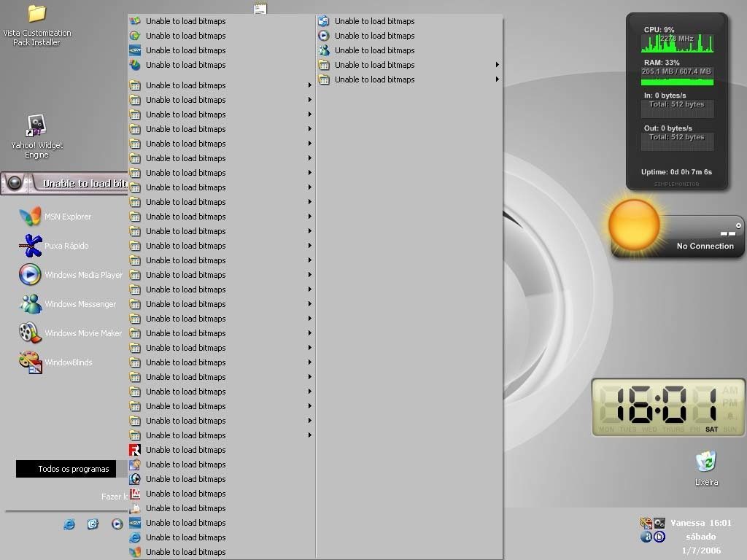Click the small circle on weather widget
The image size is (747, 560).
point(738,226)
